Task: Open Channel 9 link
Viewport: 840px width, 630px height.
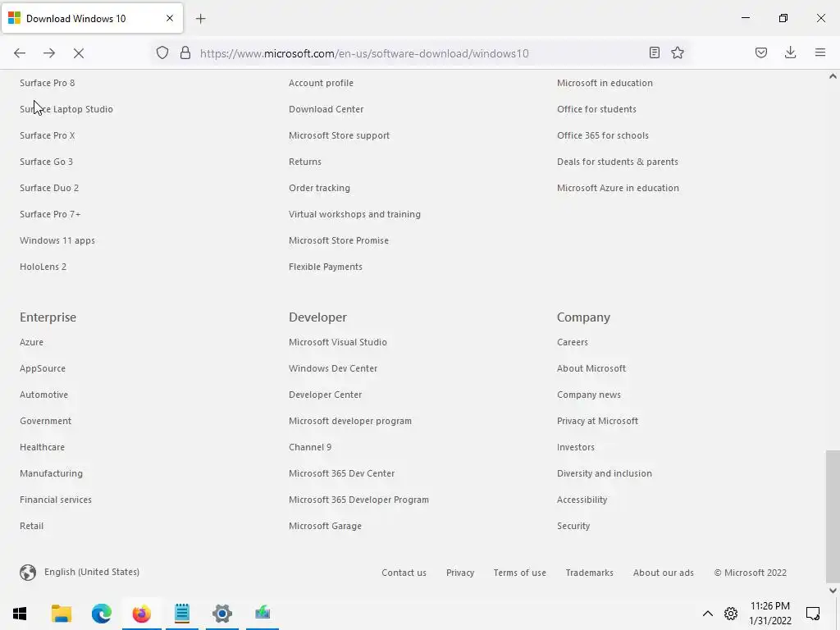Action: (x=309, y=447)
